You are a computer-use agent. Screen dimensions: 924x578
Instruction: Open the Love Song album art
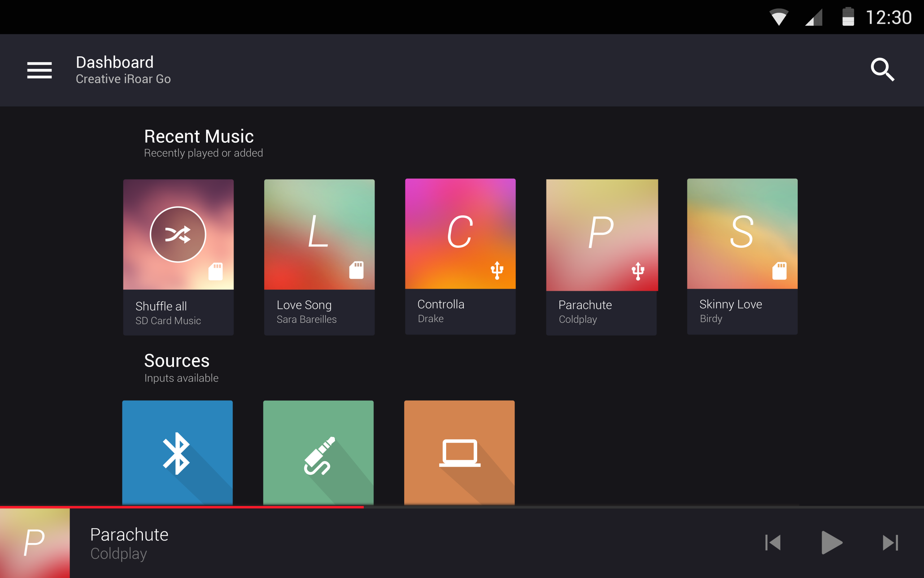pos(319,234)
